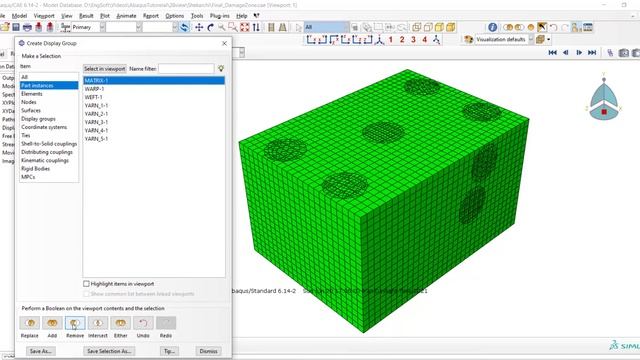Click in the Name filter field
The height and width of the screenshot is (360, 640).
(186, 69)
